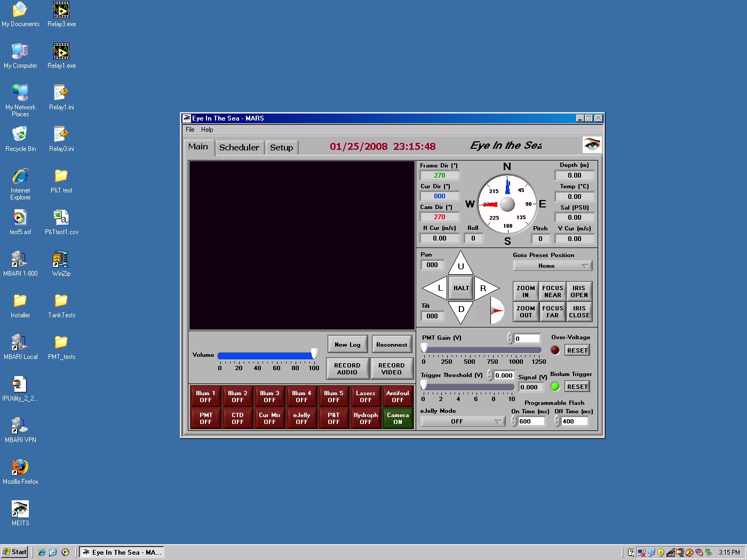Toggle the Lasers OFF switch
747x560 pixels.
(x=365, y=396)
